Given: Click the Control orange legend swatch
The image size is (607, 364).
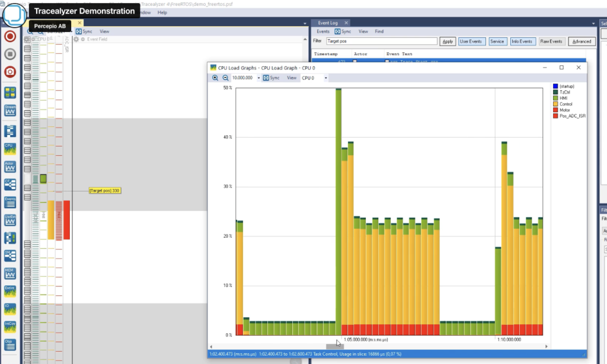Looking at the screenshot, I should 555,104.
